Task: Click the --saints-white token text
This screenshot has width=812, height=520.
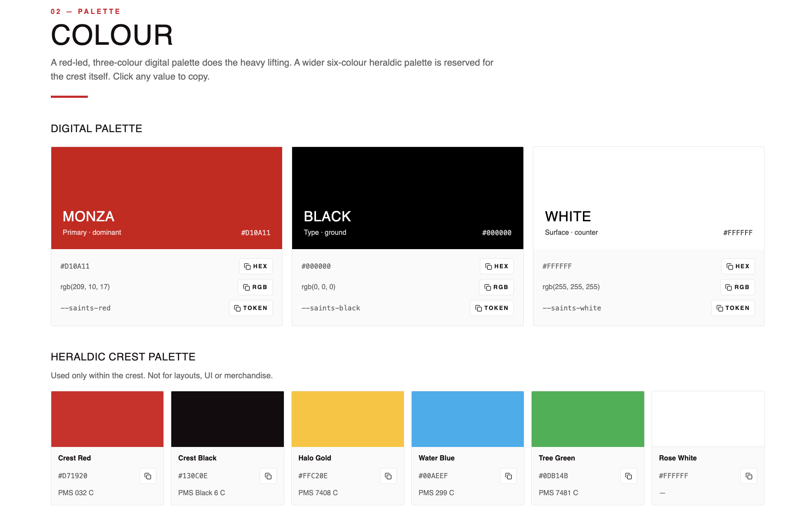Action: tap(572, 308)
